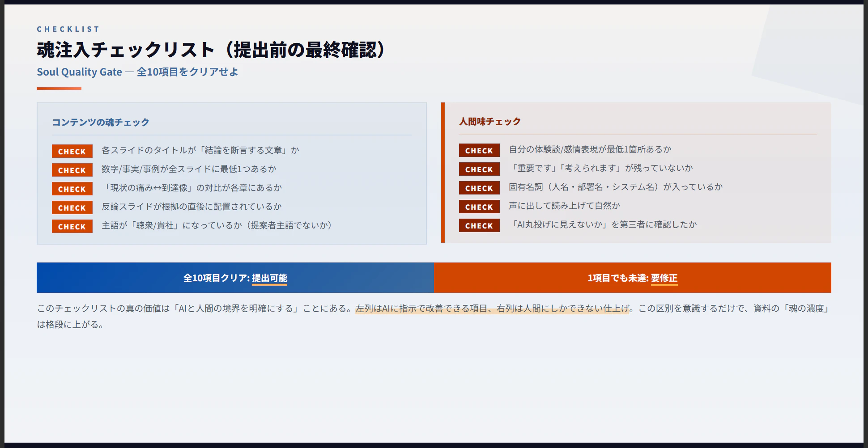Click the CHECK badge for 「AI丸投げに見えないか」を第三者に確認したか
The height and width of the screenshot is (448, 868).
479,225
